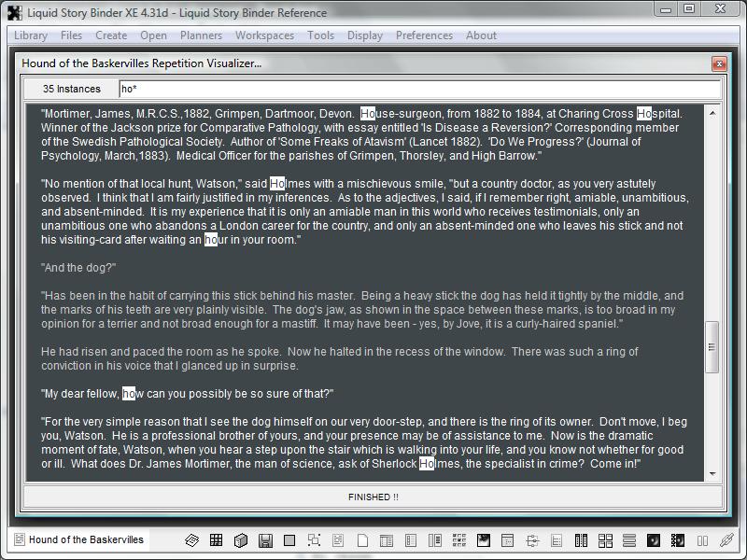Viewport: 747px width, 560px height.
Task: Expand the Workspaces menu
Action: click(264, 35)
